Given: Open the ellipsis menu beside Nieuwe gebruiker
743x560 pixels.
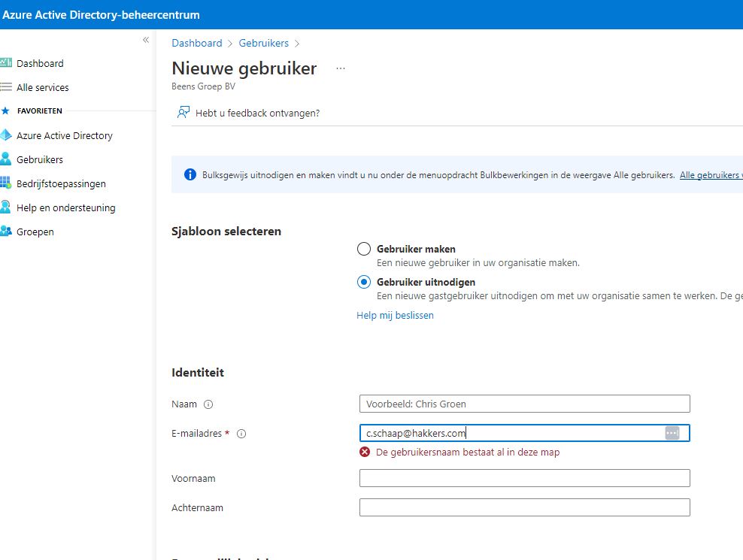Looking at the screenshot, I should (340, 68).
